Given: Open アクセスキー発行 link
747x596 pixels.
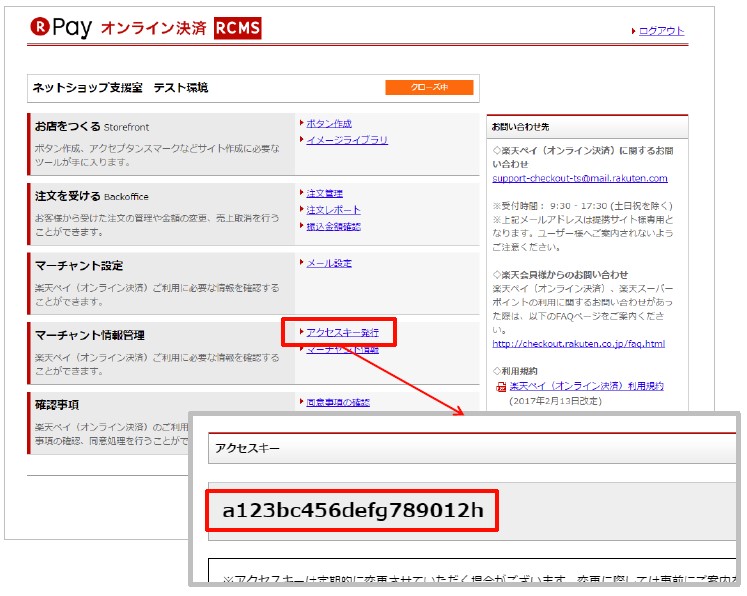Looking at the screenshot, I should pyautogui.click(x=342, y=333).
